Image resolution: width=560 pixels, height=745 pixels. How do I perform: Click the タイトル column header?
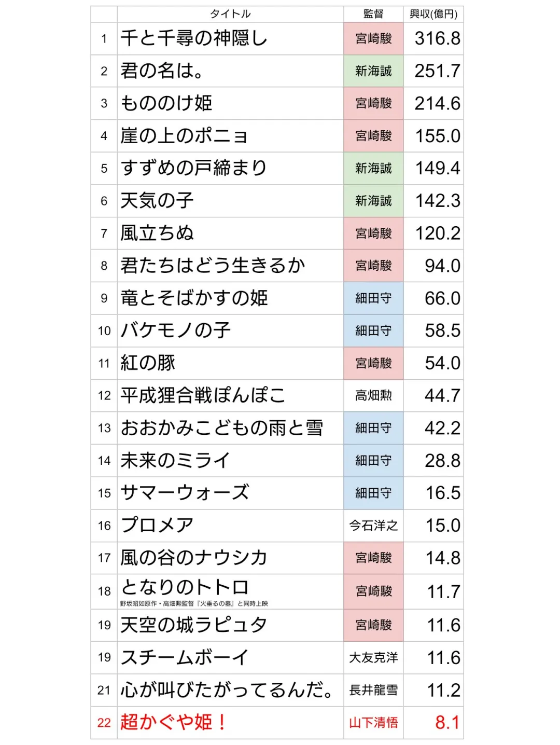[x=230, y=14]
